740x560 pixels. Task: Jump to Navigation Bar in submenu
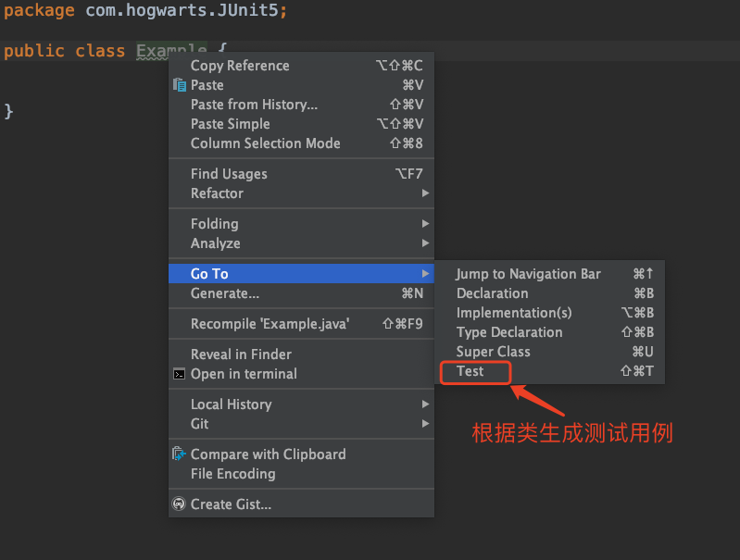click(x=528, y=274)
